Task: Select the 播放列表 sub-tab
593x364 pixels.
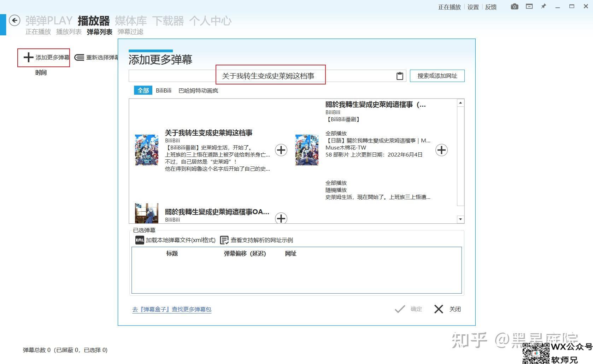Action: [x=69, y=32]
